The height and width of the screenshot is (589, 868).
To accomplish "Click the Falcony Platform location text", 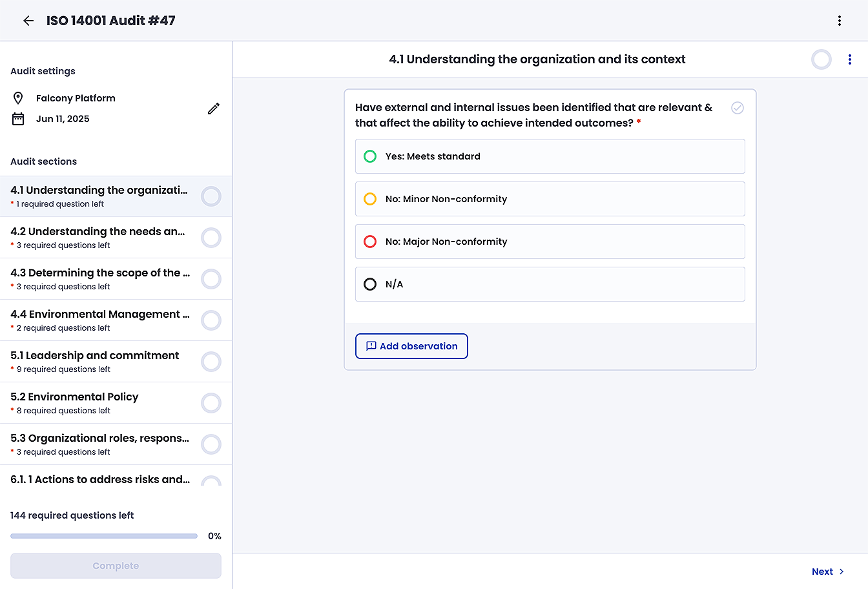I will [76, 98].
